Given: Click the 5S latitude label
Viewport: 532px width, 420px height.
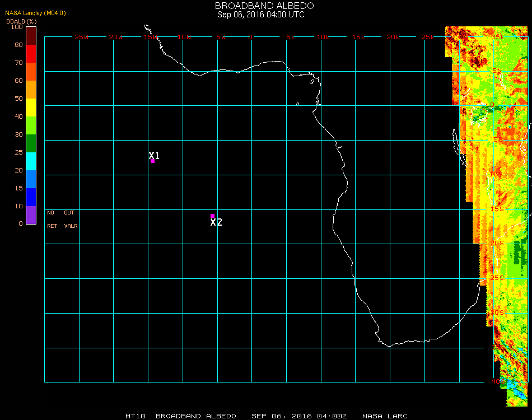Looking at the screenshot, I should tap(498, 140).
